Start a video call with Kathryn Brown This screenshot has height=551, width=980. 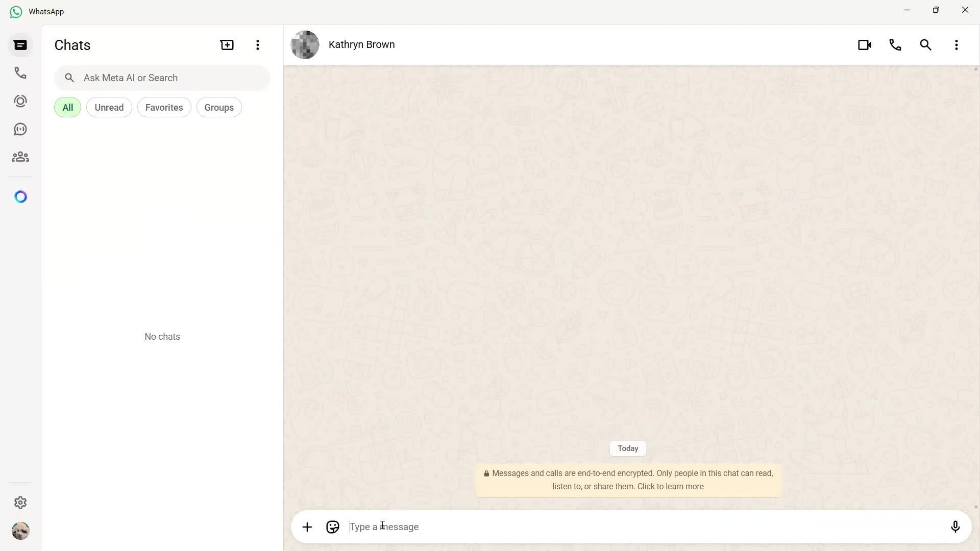pyautogui.click(x=865, y=45)
